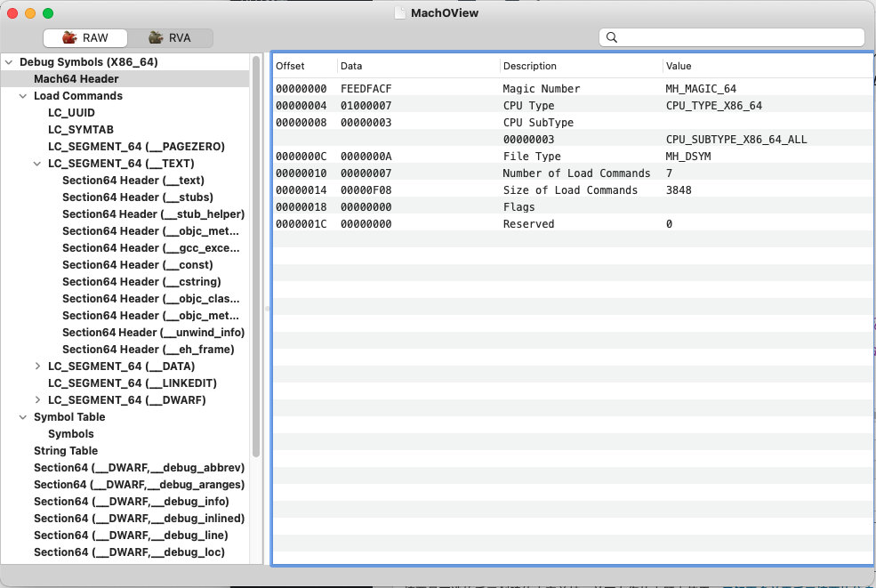
Task: Select LC_SEGMENT_64 (__PAGEZERO) item
Action: tap(136, 147)
